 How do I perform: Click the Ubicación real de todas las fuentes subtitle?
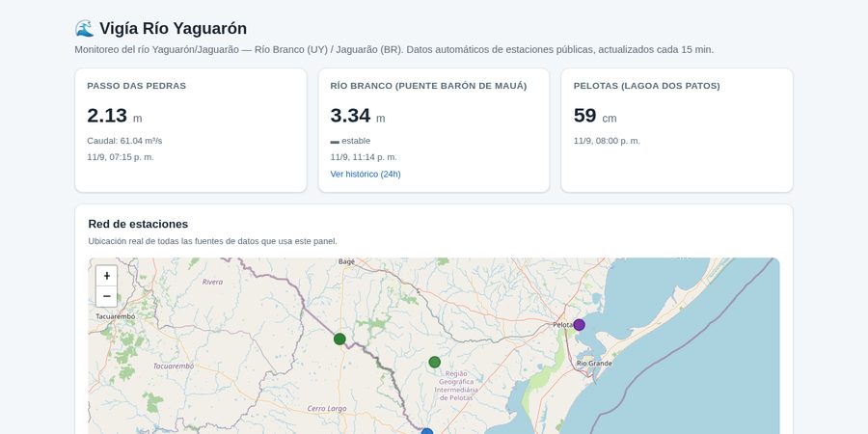click(212, 241)
